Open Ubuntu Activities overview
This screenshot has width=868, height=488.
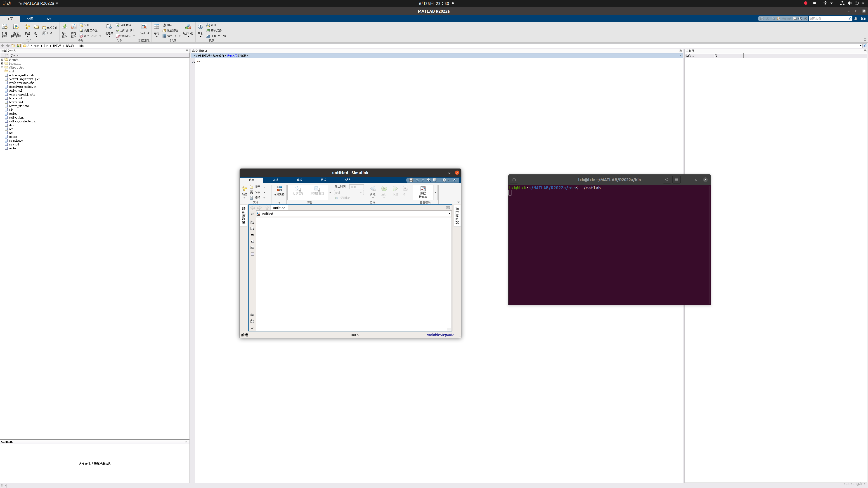click(x=7, y=3)
